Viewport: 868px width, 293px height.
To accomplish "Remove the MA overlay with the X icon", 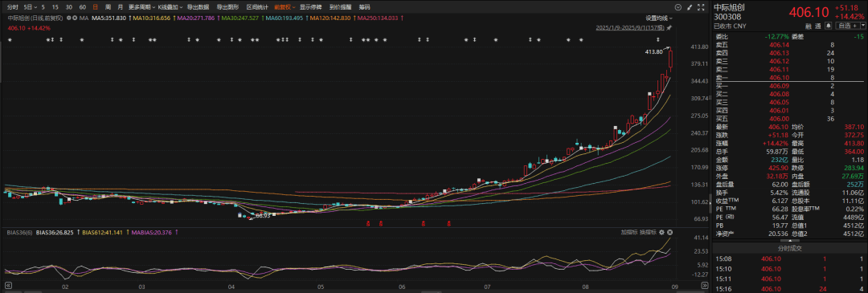I will click(76, 18).
